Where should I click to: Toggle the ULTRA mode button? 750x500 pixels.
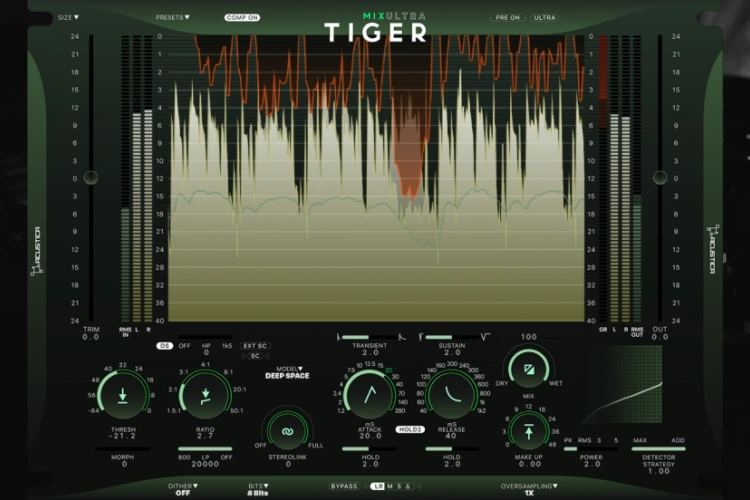point(544,18)
